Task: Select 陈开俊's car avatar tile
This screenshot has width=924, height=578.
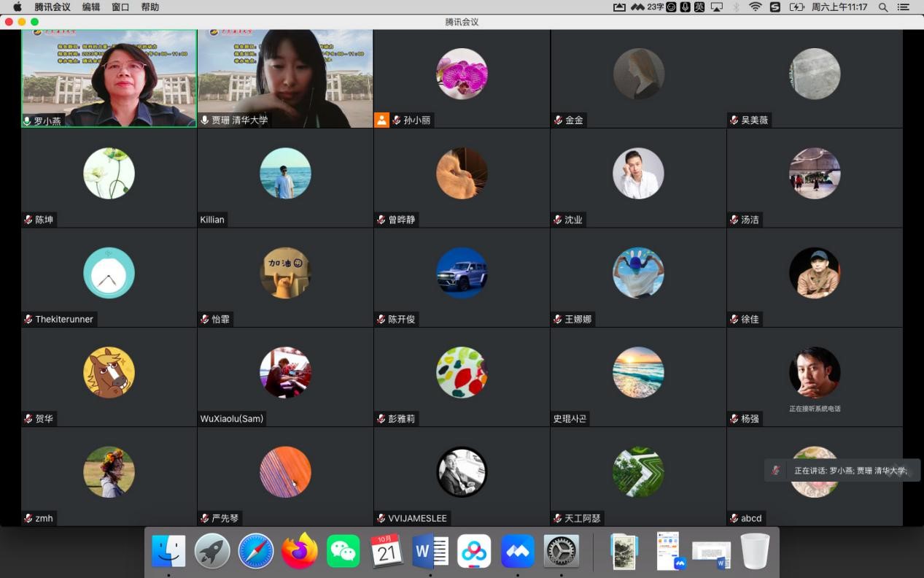Action: click(462, 273)
